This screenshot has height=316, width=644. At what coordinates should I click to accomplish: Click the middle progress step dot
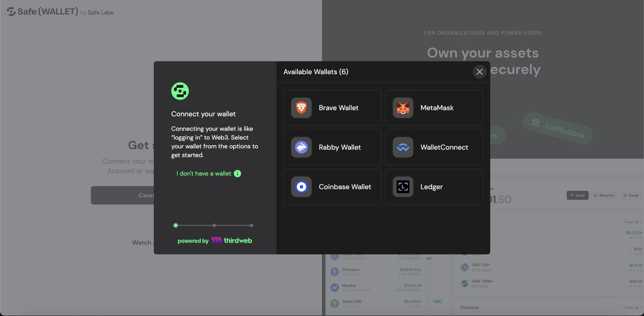click(214, 225)
